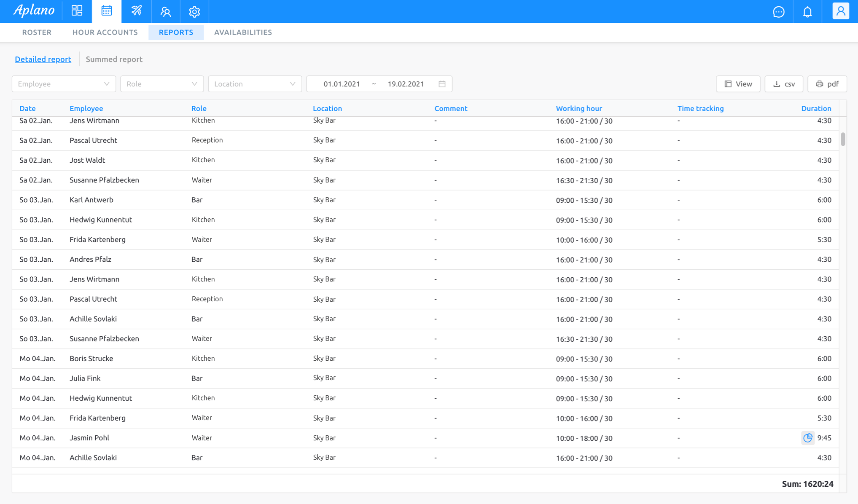The width and height of the screenshot is (858, 504).
Task: Click the roster grid view icon
Action: click(x=78, y=11)
